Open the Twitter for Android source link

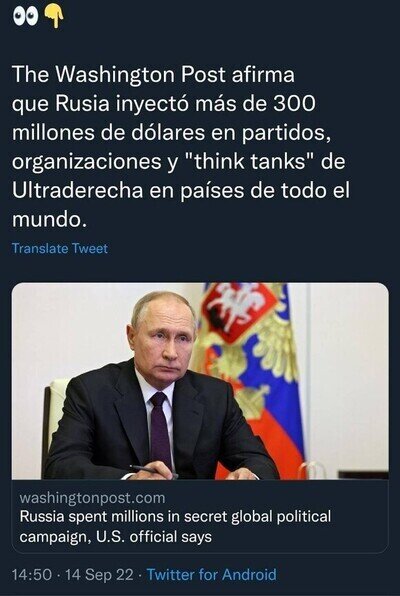pos(212,574)
